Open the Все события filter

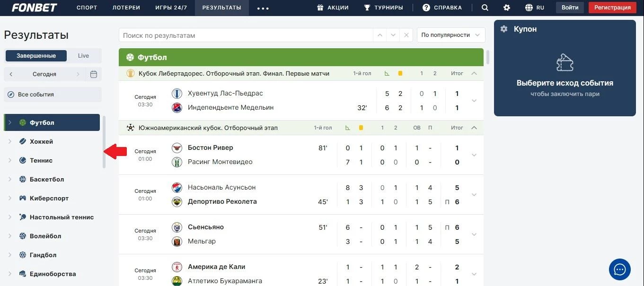pyautogui.click(x=52, y=94)
